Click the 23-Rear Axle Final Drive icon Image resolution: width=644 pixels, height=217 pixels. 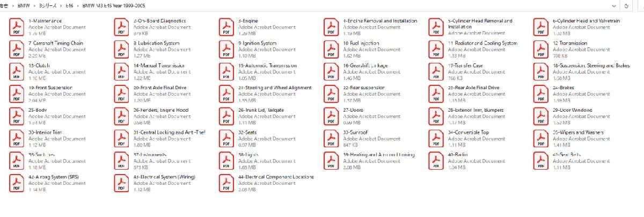coord(436,94)
